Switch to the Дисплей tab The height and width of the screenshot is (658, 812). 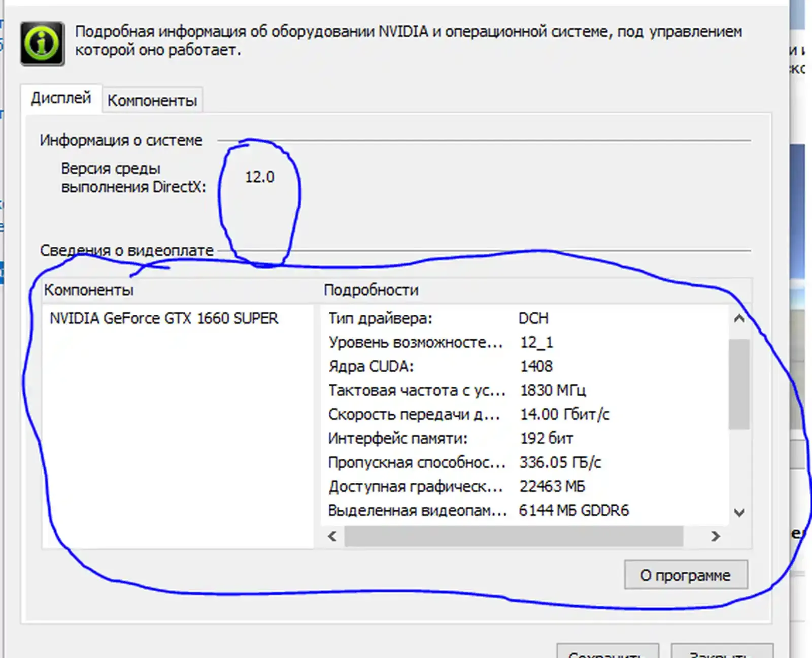pos(61,98)
